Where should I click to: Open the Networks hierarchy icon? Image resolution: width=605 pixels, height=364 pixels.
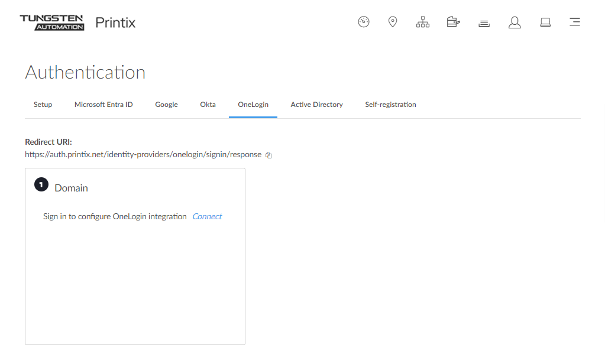(423, 22)
